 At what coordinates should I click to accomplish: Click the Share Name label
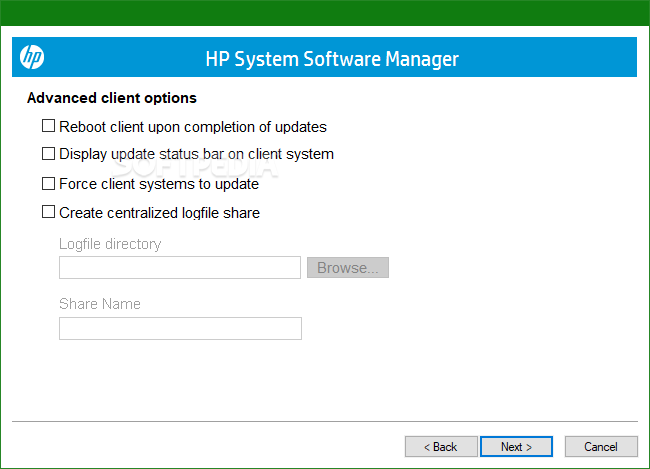tap(100, 304)
